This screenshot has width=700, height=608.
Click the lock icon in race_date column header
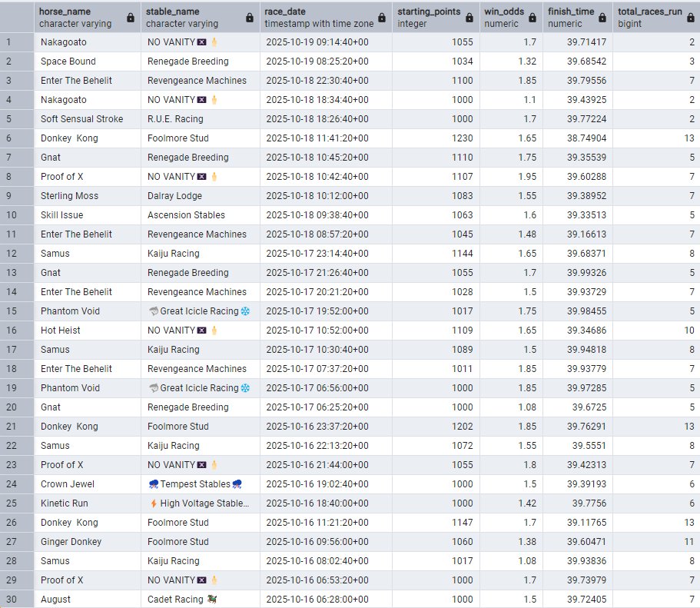tap(382, 18)
